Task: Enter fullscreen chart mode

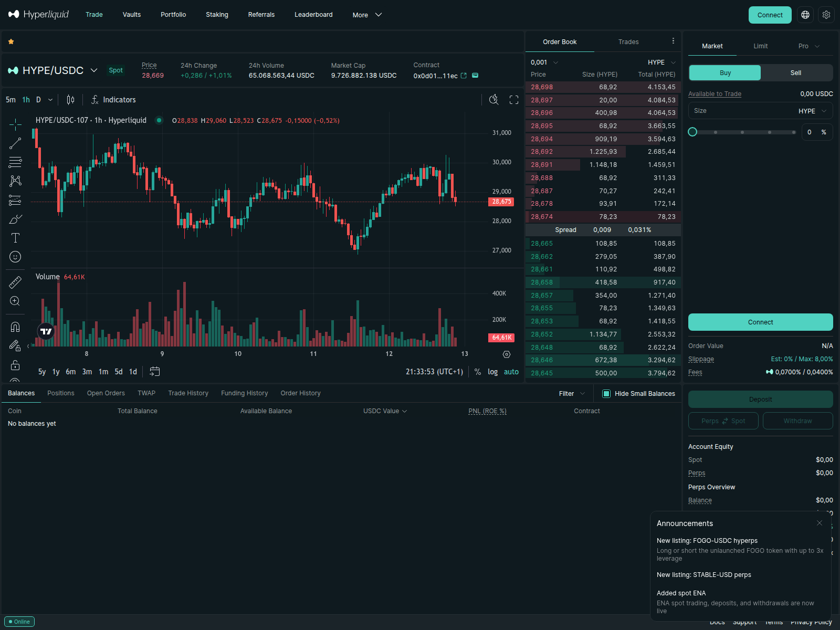Action: pos(514,100)
